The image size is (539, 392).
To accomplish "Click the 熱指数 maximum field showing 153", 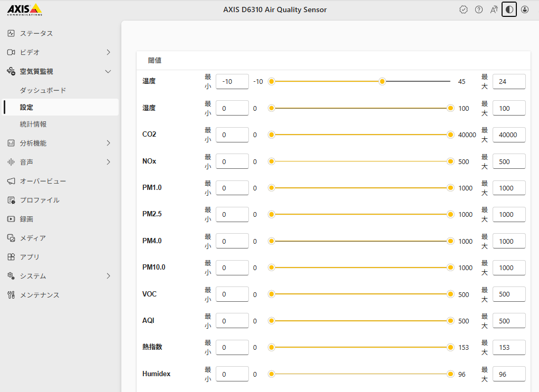I will pos(509,347).
